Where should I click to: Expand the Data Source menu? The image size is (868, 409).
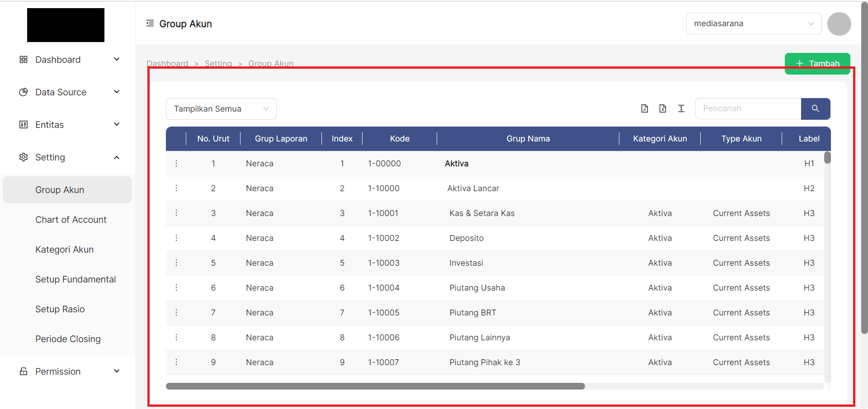click(68, 92)
